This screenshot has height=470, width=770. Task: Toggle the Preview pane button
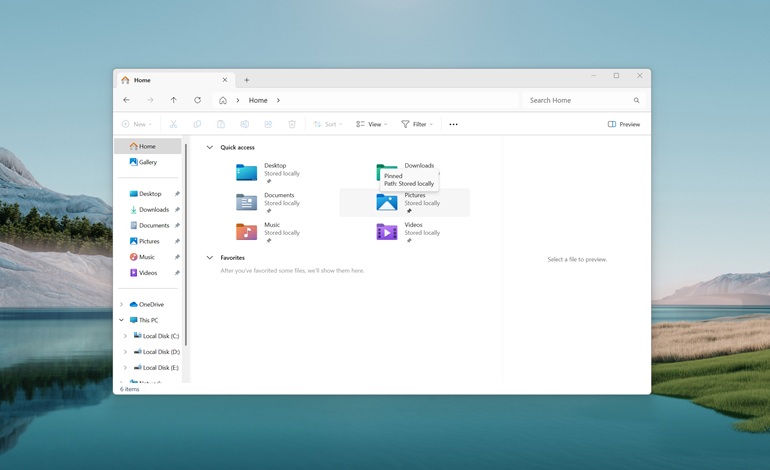[x=624, y=125]
